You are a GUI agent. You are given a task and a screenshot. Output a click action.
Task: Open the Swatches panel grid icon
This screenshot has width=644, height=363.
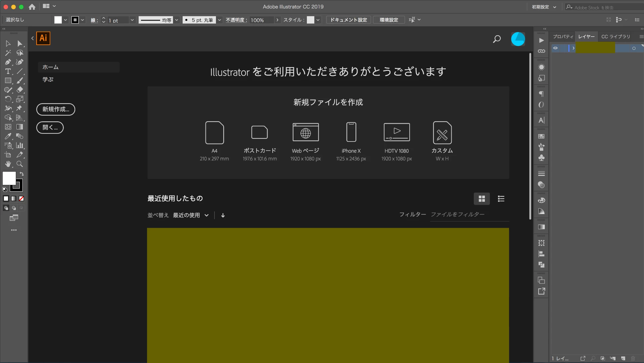(541, 136)
